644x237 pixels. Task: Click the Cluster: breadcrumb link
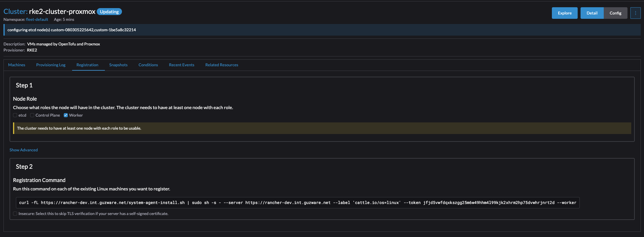point(15,12)
